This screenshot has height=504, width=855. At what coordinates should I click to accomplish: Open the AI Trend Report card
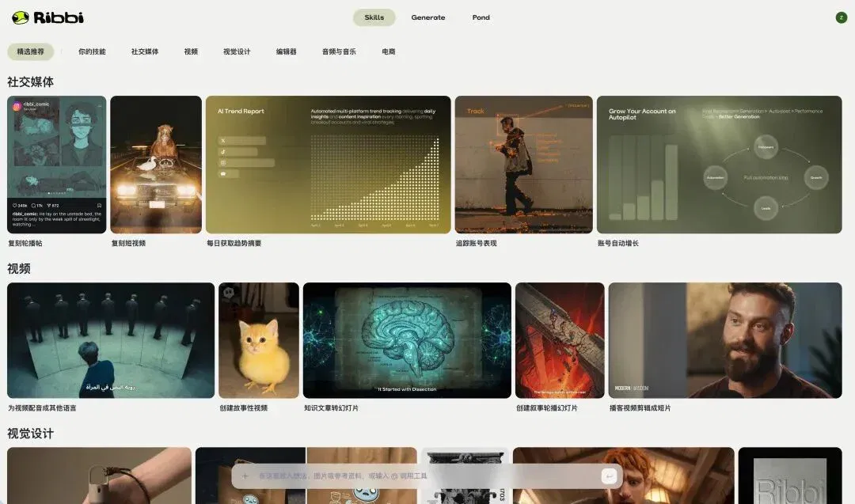click(x=329, y=165)
